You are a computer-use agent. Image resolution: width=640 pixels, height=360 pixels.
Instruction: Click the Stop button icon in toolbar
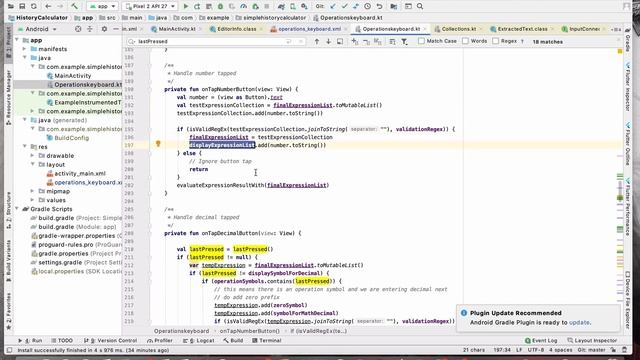point(267,6)
